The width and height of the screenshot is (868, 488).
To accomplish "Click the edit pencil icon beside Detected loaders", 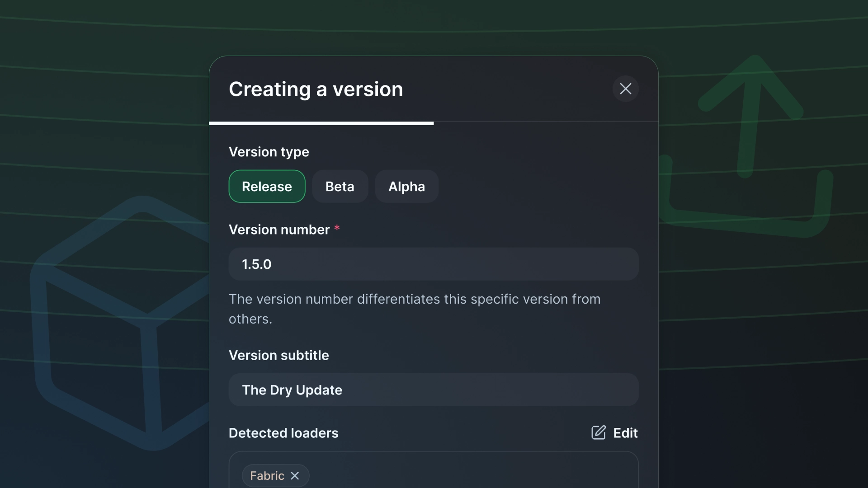I will tap(598, 432).
